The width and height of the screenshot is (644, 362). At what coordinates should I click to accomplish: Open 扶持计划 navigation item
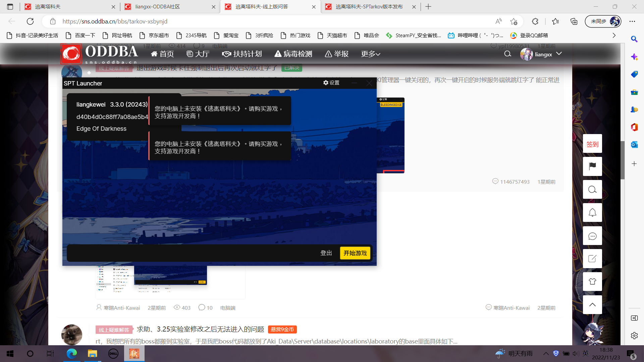tap(242, 54)
